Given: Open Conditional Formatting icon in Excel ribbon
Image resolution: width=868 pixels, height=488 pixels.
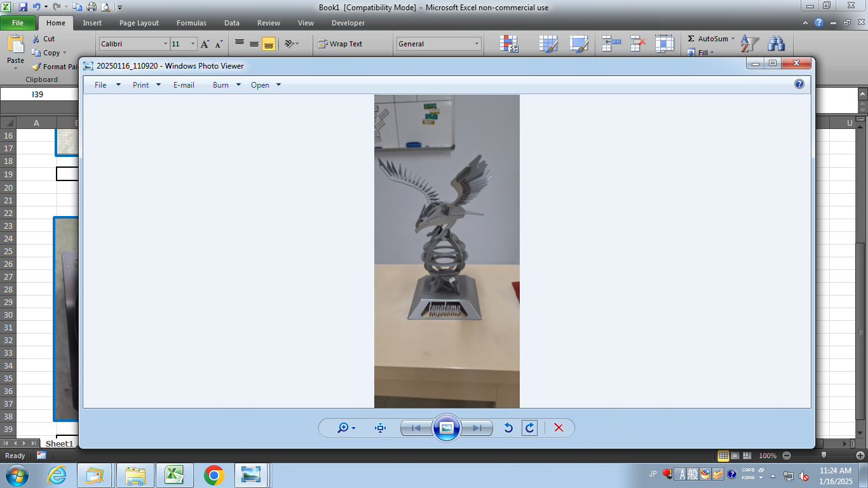Looking at the screenshot, I should tap(510, 44).
